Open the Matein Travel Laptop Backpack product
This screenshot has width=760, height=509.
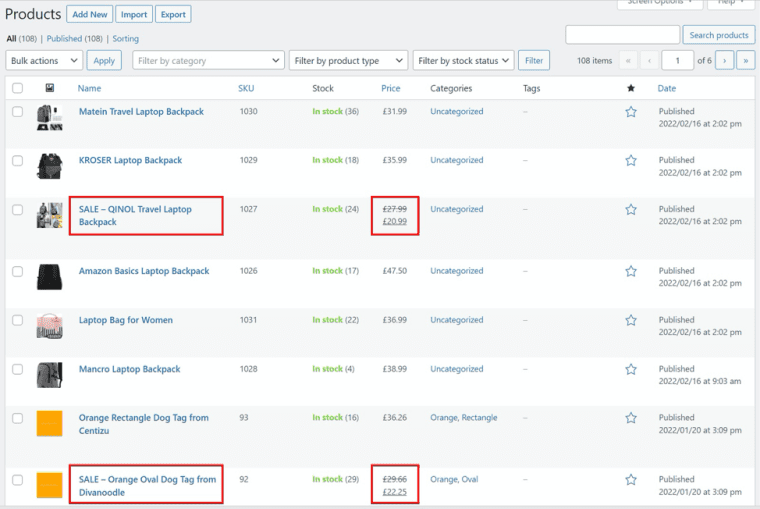(141, 111)
